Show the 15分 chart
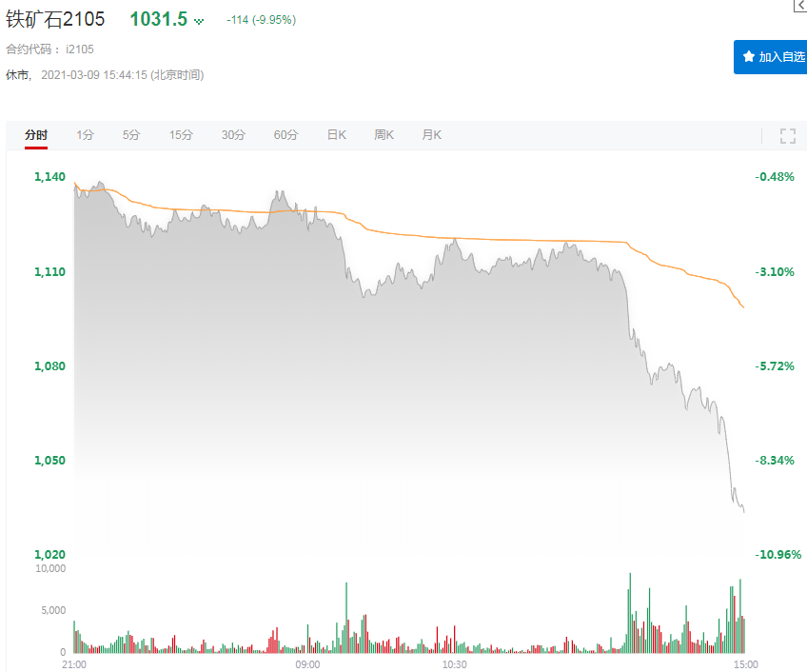 coord(181,135)
